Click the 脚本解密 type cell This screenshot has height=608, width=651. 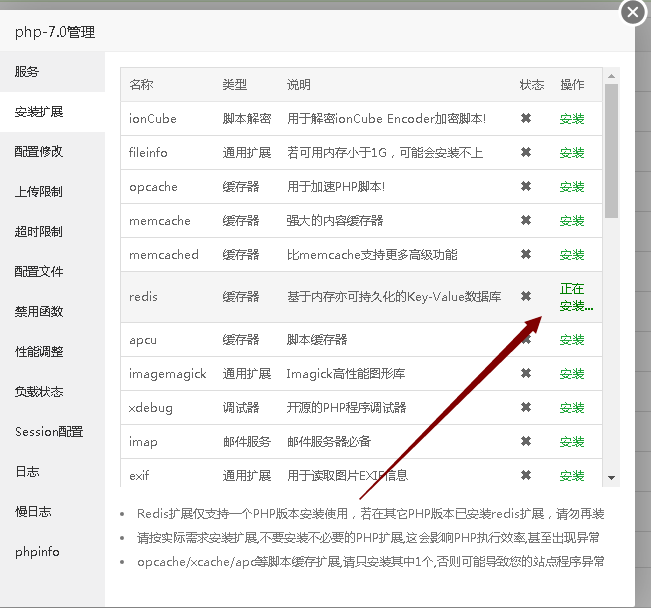247,119
